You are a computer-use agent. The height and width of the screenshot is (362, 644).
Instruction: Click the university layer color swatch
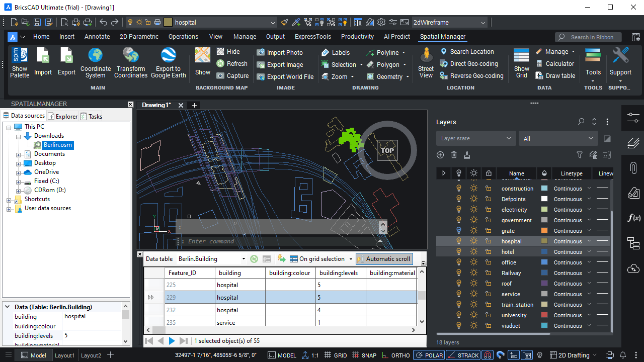(544, 315)
